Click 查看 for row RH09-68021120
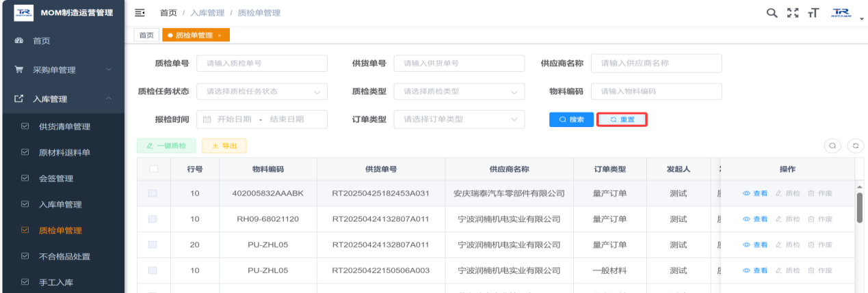868x293 pixels. pyautogui.click(x=755, y=219)
